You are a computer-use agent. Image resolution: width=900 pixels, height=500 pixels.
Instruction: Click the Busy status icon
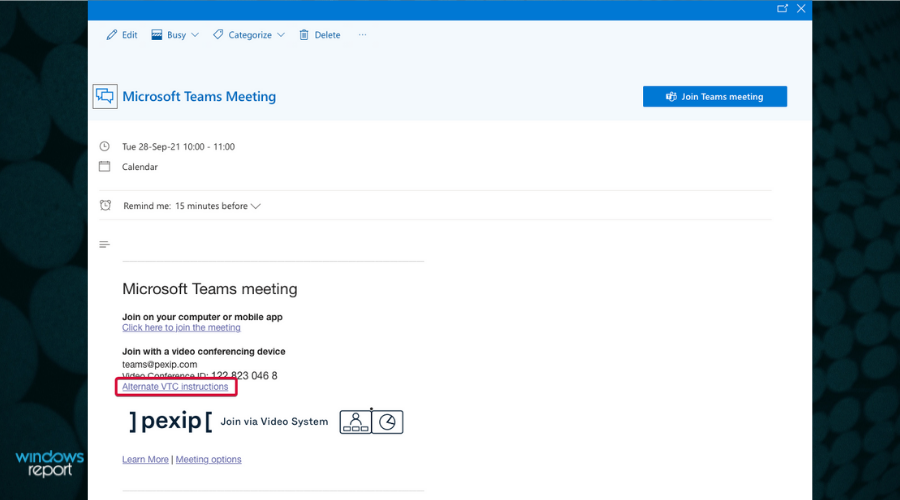pos(157,34)
